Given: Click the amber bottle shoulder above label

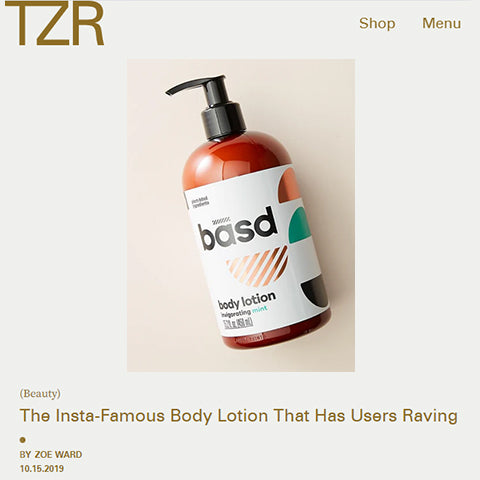Looking at the screenshot, I should coord(235,157).
